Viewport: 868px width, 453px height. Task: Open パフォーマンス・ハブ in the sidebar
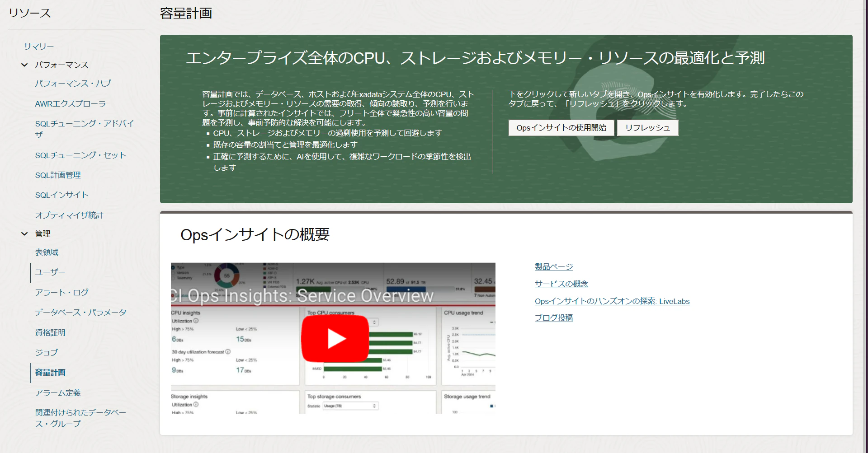coord(73,84)
